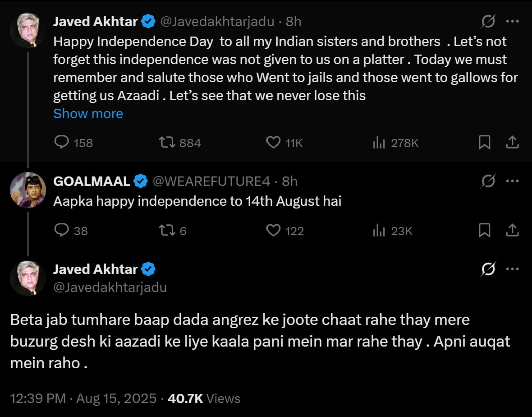Open more options on GOALMAAL reply
Viewport: 532px width, 417px height.
tap(513, 181)
